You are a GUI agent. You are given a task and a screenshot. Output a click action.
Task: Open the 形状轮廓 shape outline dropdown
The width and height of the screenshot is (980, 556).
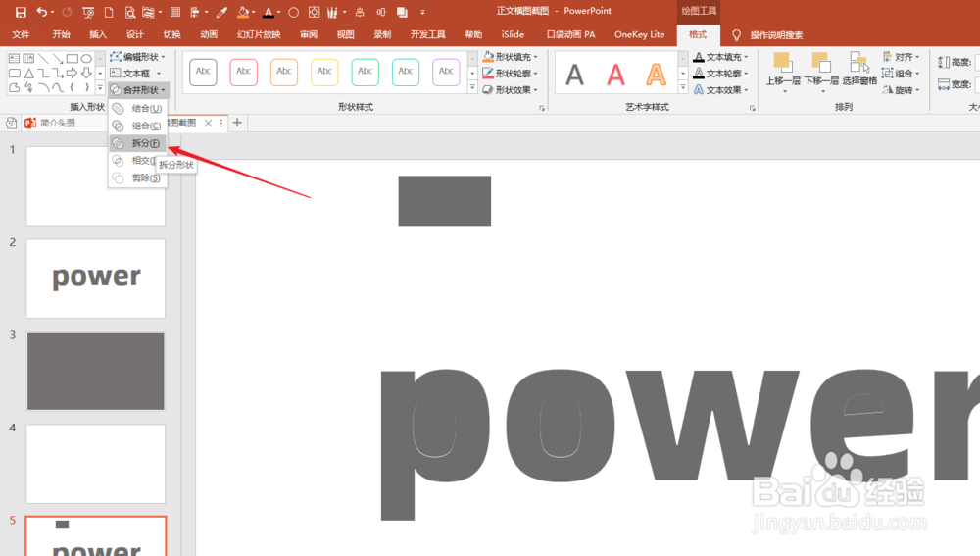click(511, 74)
